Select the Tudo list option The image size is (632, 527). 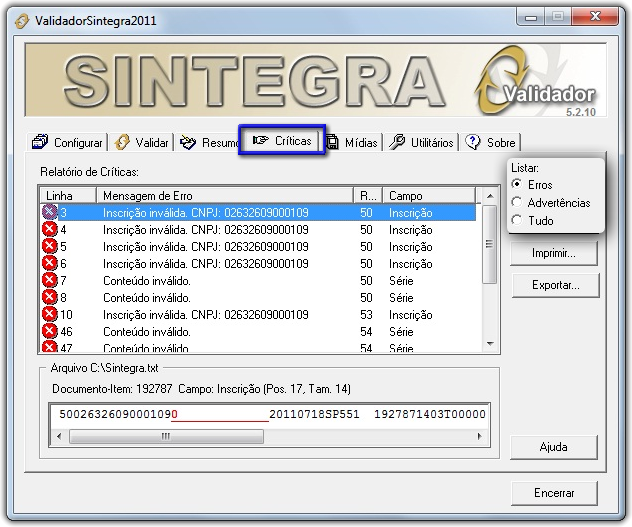[517, 220]
